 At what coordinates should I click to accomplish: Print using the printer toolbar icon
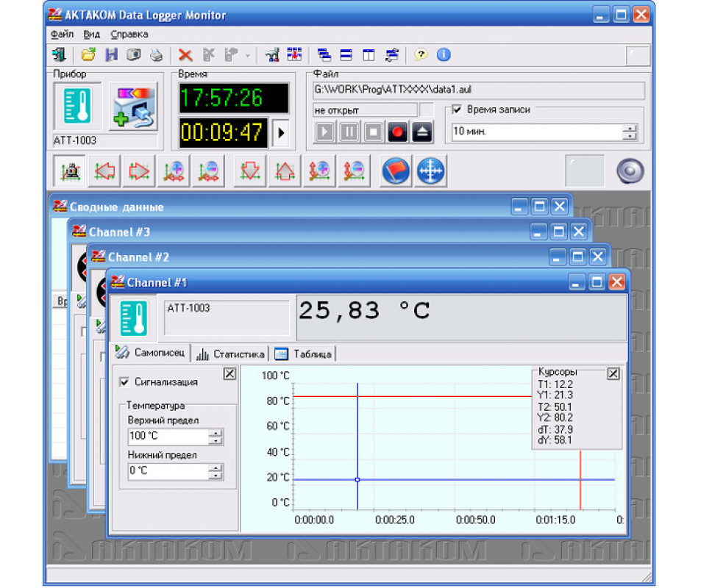pos(156,55)
